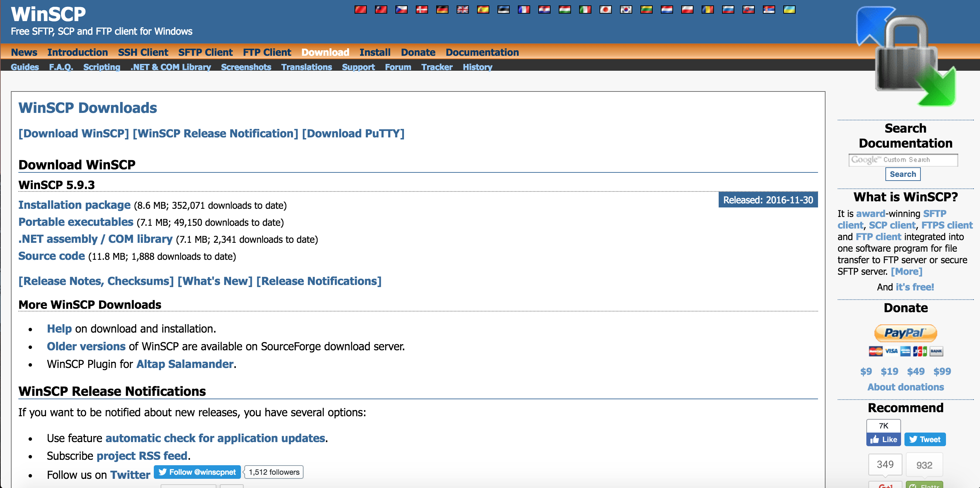Switch to Danish via Denmark flag
This screenshot has height=488, width=980.
pos(422,10)
